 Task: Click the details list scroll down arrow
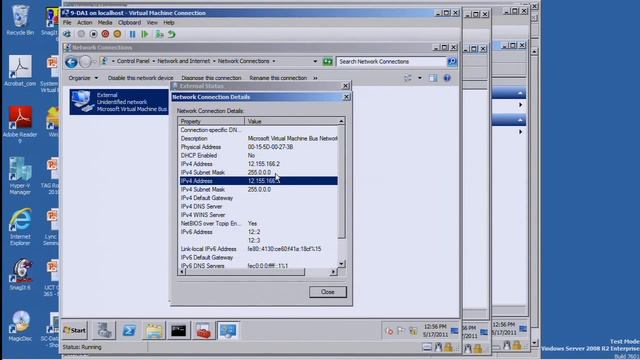point(342,264)
